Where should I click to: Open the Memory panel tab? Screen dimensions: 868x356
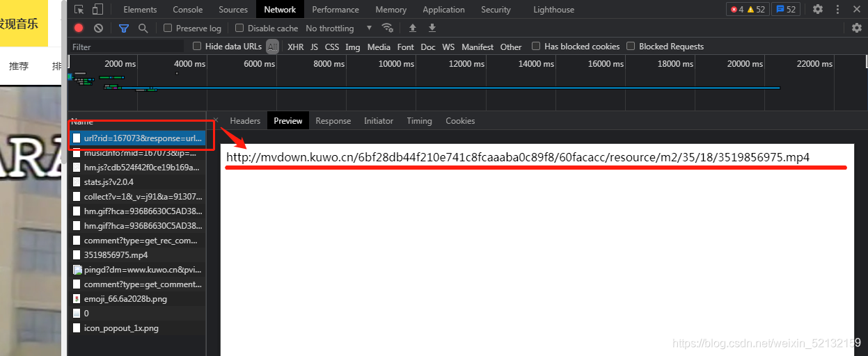[390, 9]
